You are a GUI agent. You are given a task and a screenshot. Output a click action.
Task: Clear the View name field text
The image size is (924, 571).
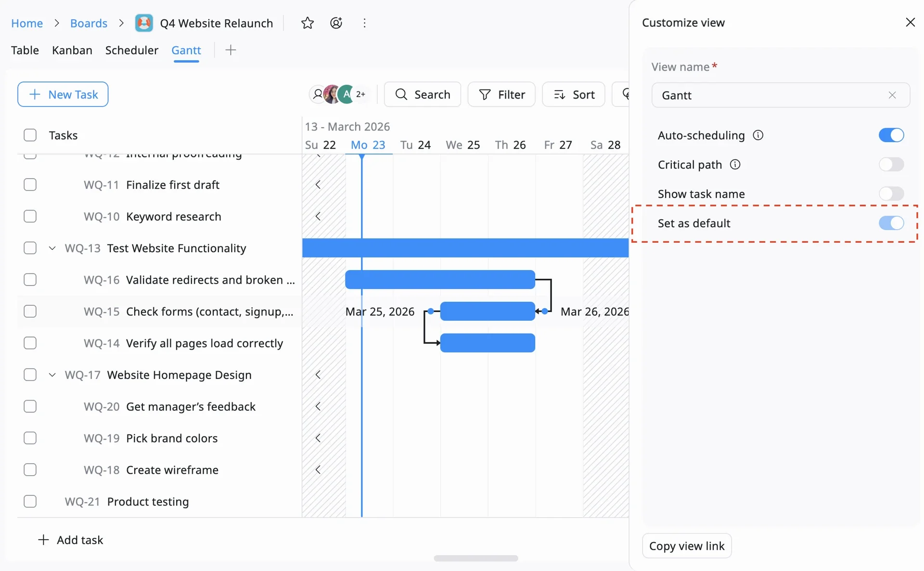coord(892,95)
